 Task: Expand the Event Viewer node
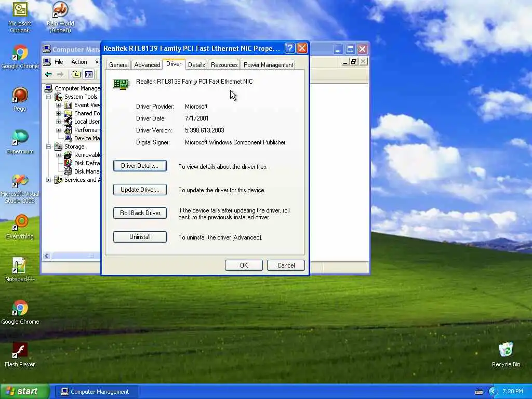point(58,105)
